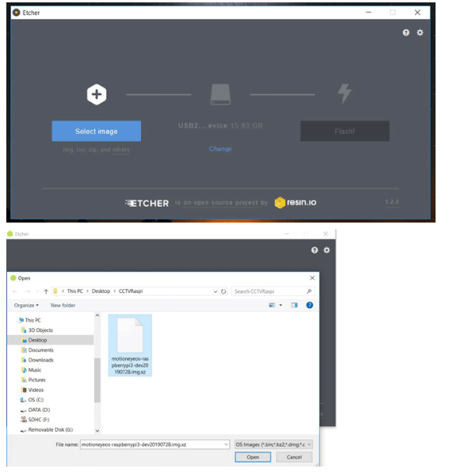Click the Select image button
This screenshot has height=476, width=449.
(97, 131)
